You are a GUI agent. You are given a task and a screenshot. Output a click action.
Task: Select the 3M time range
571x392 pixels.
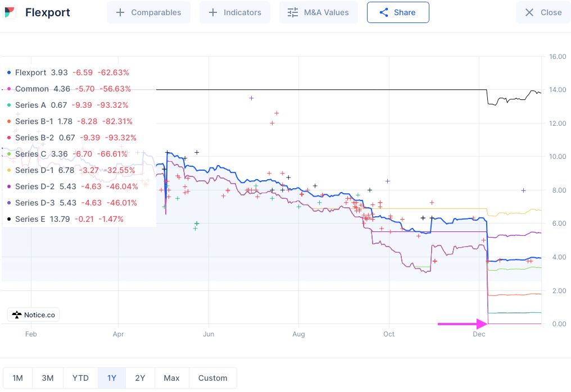pyautogui.click(x=48, y=378)
